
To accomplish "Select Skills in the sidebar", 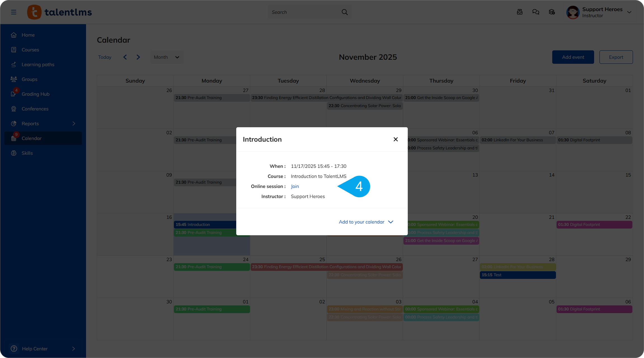I will (27, 153).
